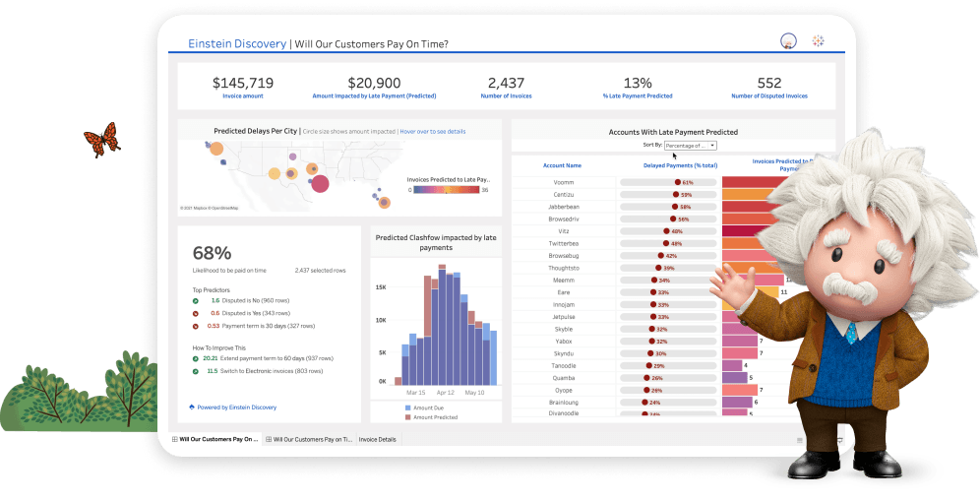Click Number of Invoices label
Screen dimensions: 980x502
506,96
